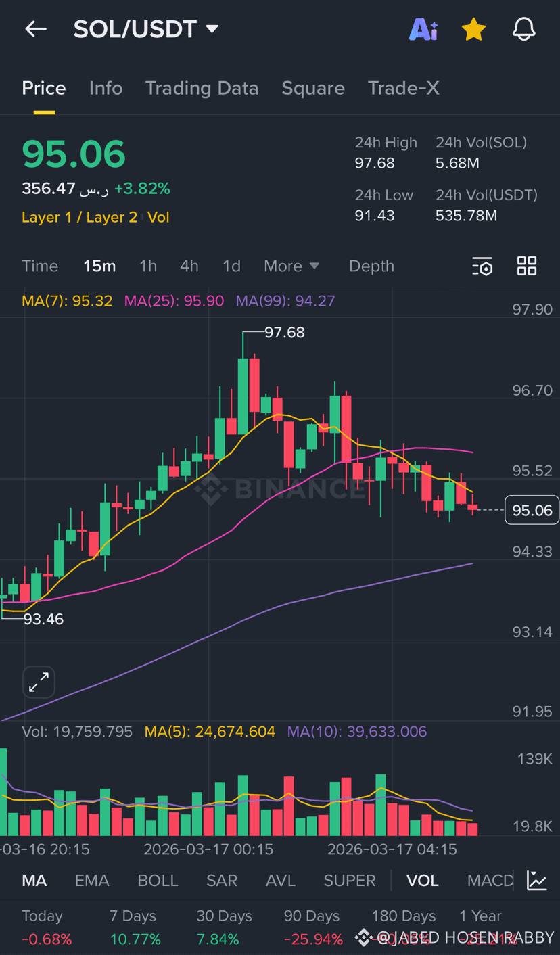Toggle the MA indicator
This screenshot has width=560, height=955.
tap(34, 880)
